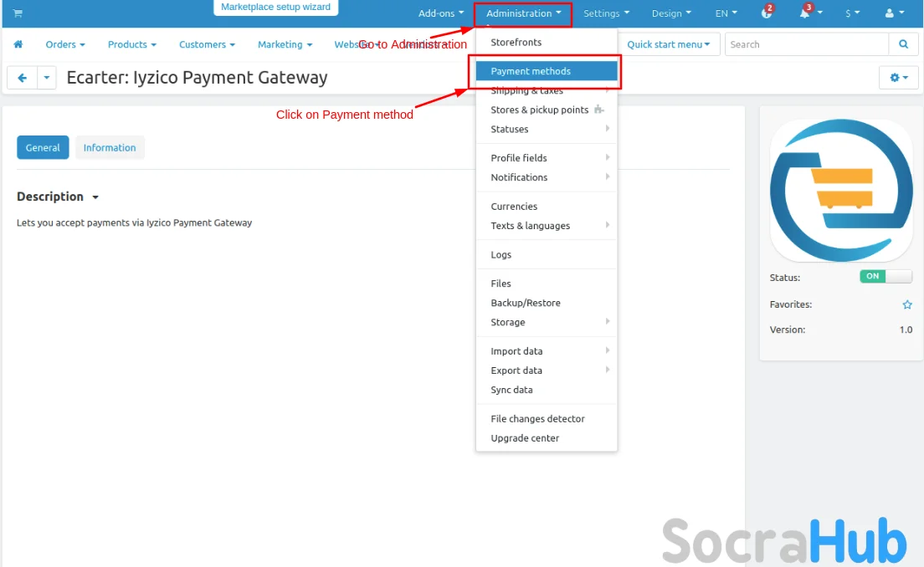Toggle the add-on Status ON switch
The width and height of the screenshot is (924, 567).
click(x=885, y=276)
